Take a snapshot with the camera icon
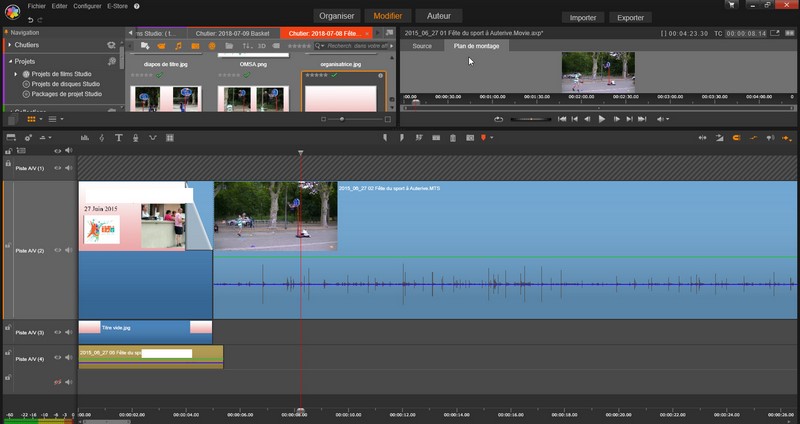This screenshot has height=424, width=800. (x=470, y=138)
